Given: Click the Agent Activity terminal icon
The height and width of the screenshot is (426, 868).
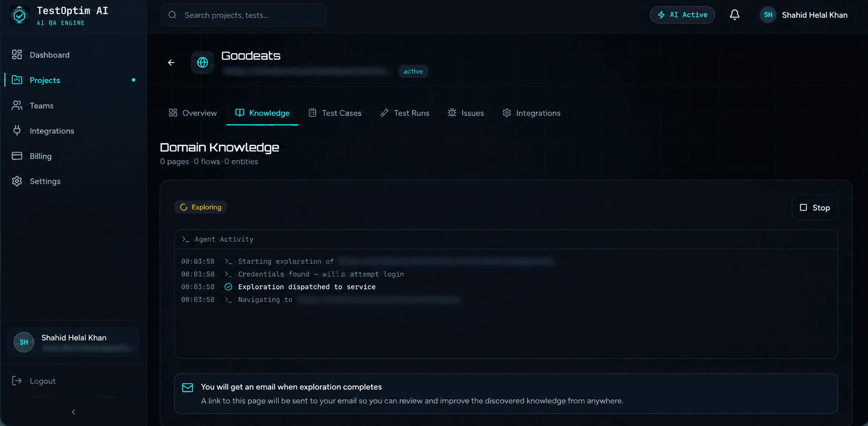Looking at the screenshot, I should tap(185, 239).
